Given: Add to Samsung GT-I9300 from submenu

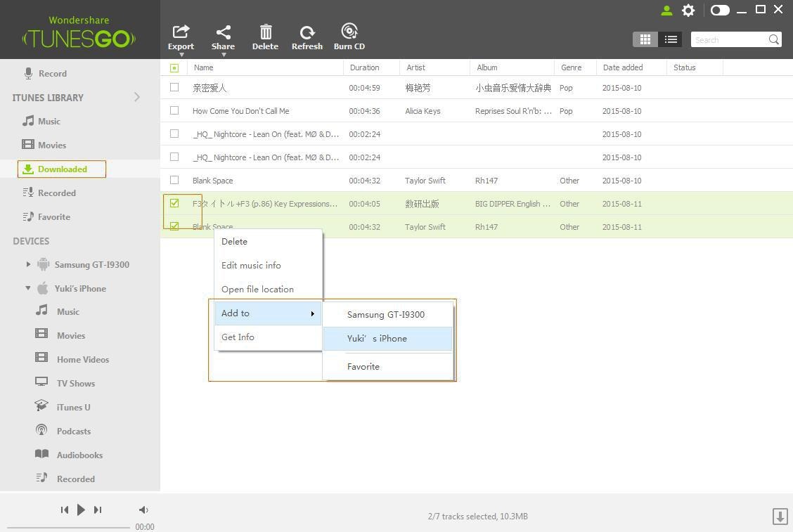Looking at the screenshot, I should coord(387,315).
